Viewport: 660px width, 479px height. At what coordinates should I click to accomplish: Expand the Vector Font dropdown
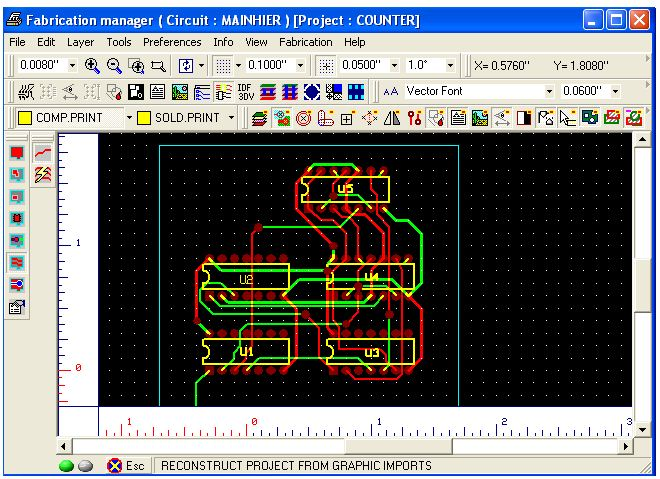click(x=549, y=91)
